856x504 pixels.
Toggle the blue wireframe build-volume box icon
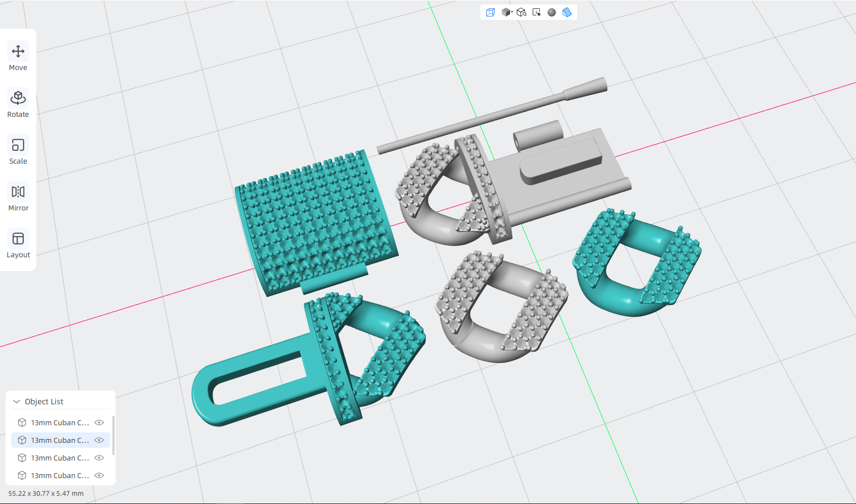[x=490, y=12]
